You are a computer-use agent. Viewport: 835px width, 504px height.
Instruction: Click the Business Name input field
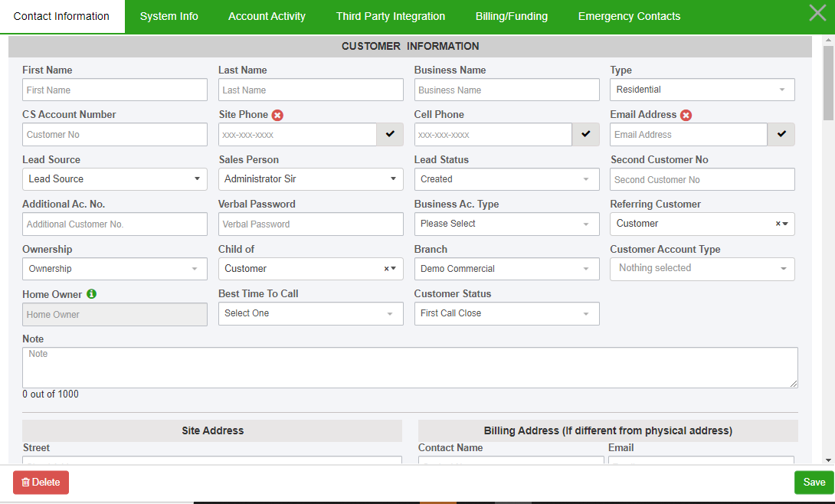(x=506, y=90)
